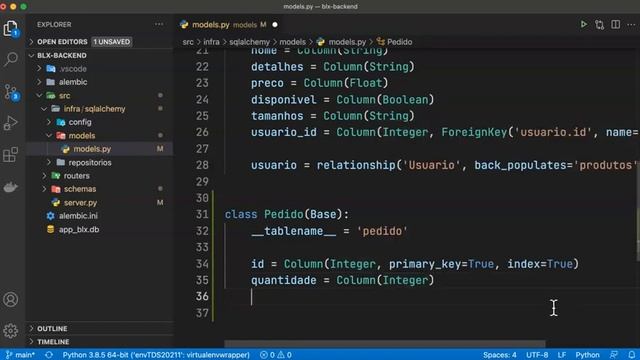Open Run and Debug view

click(11, 123)
